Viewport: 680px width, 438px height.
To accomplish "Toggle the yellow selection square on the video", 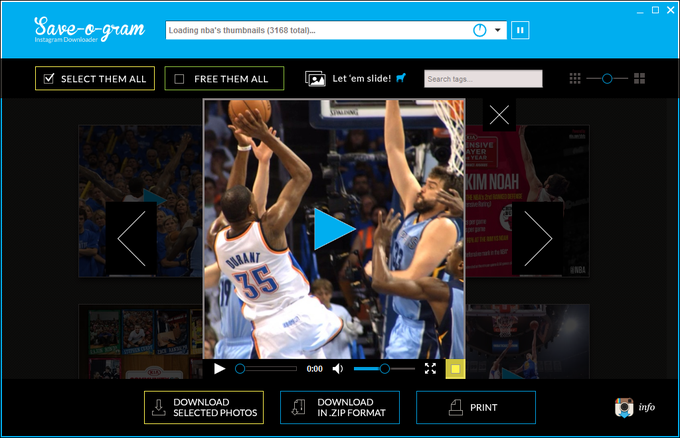I will (x=455, y=369).
